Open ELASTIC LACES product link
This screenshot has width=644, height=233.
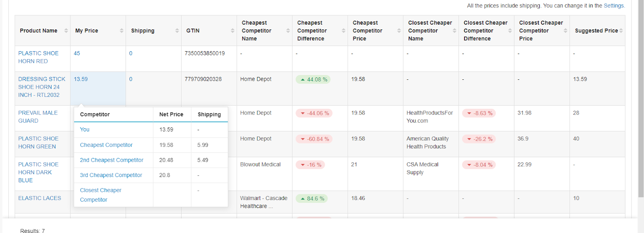click(x=39, y=198)
